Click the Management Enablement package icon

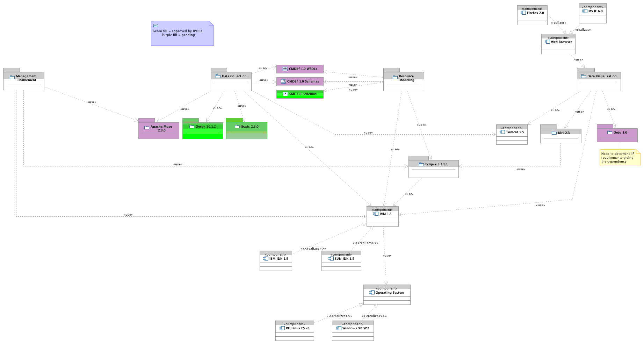(12, 77)
